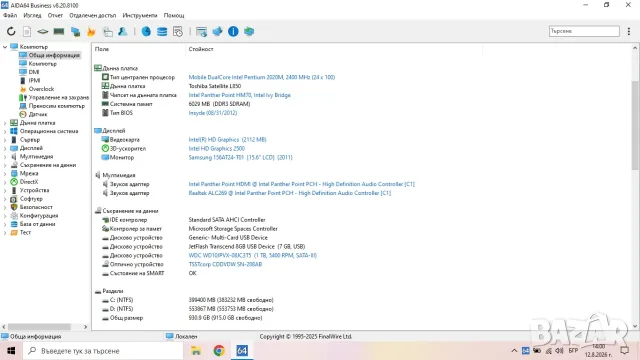Click the volume icon in system tray

coord(559,351)
